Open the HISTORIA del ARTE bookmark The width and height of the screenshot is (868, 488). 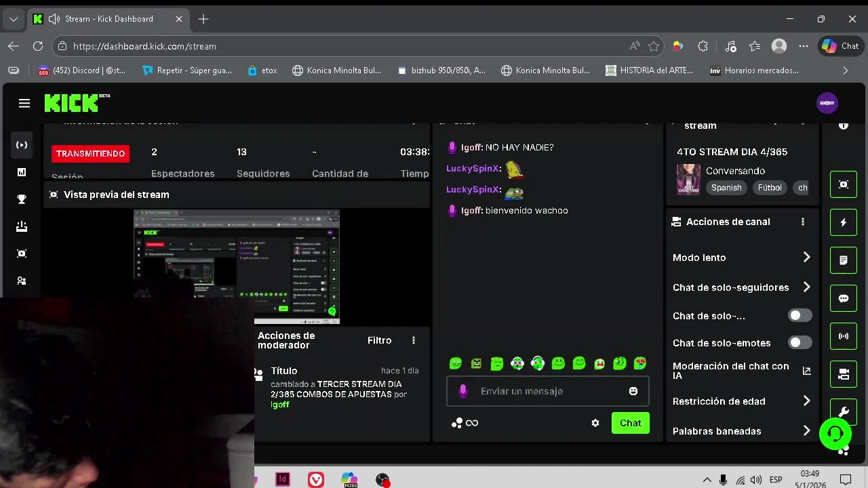(x=650, y=70)
